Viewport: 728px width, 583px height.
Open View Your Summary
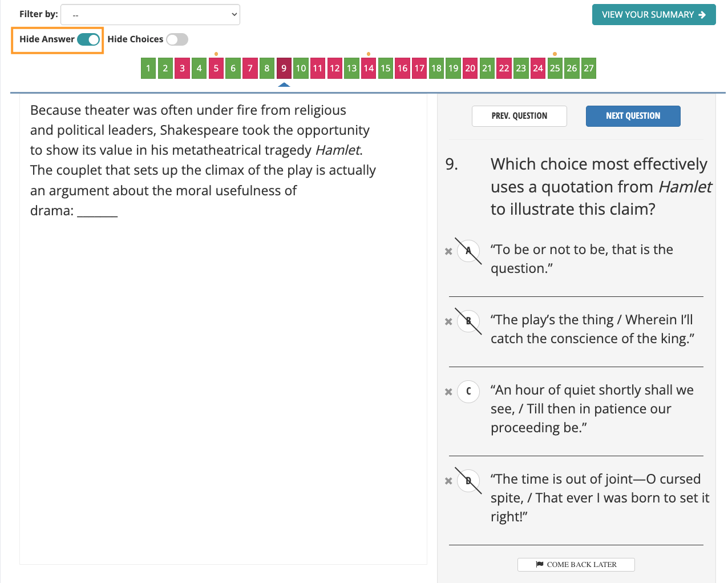(x=654, y=14)
